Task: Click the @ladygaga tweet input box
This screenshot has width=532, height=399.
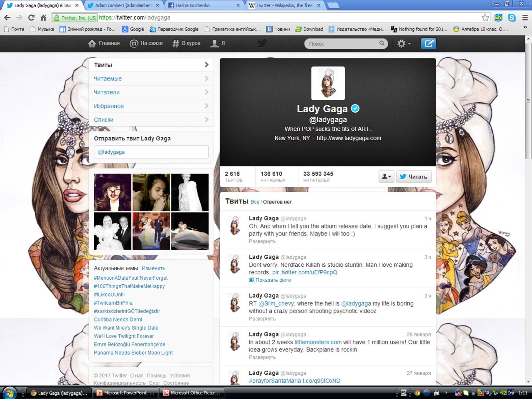Action: tap(151, 152)
